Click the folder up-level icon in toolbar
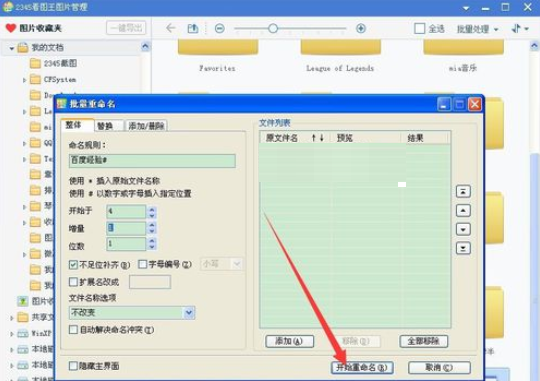Viewport: 540px width, 381px height. [193, 28]
